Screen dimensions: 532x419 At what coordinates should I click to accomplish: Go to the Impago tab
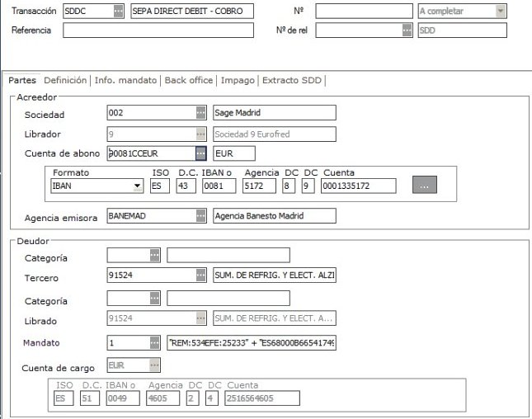pyautogui.click(x=238, y=80)
